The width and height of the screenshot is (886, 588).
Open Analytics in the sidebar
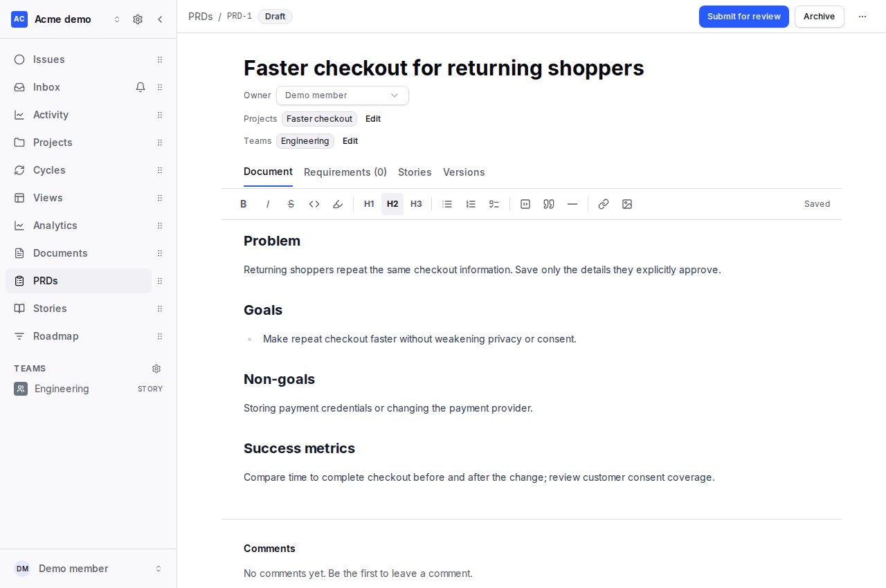click(79, 226)
